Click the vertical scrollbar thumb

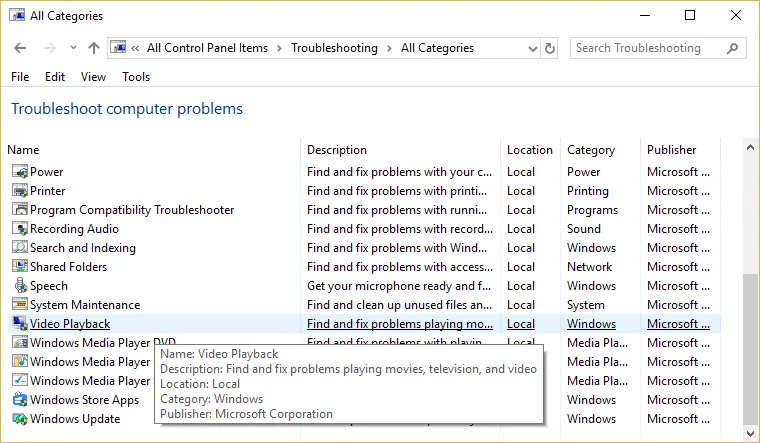[x=750, y=348]
